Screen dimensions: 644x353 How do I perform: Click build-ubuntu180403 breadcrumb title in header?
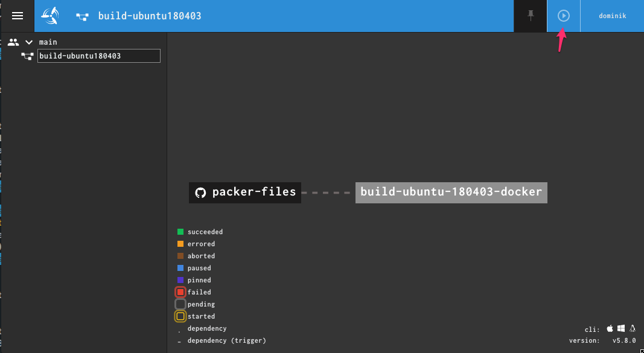pyautogui.click(x=150, y=16)
